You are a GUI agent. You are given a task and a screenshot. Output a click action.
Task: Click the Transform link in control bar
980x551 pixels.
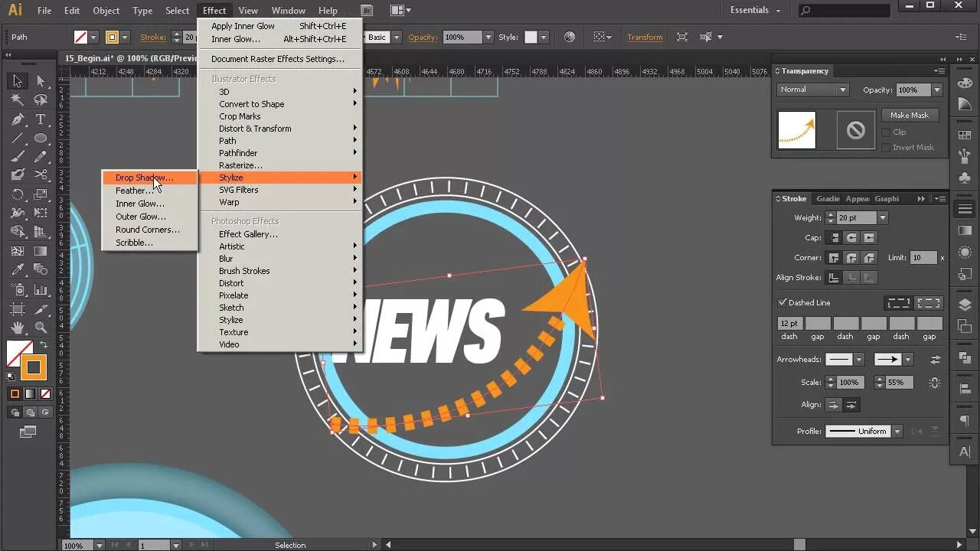coord(645,37)
